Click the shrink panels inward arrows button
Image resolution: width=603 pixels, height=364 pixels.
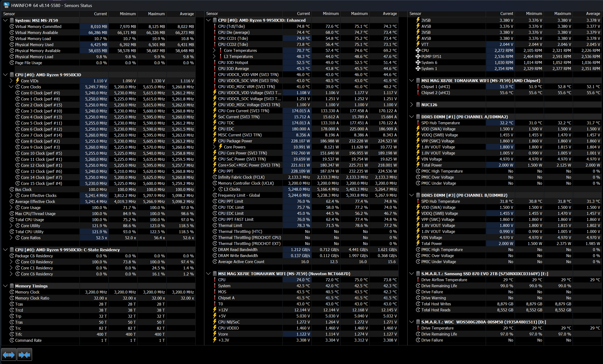pos(24,354)
